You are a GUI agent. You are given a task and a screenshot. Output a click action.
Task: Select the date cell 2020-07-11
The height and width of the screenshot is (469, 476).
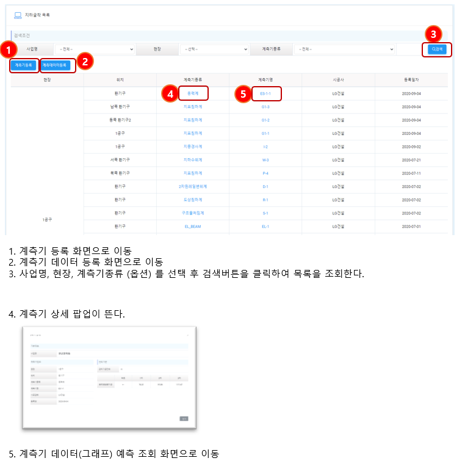pos(411,173)
